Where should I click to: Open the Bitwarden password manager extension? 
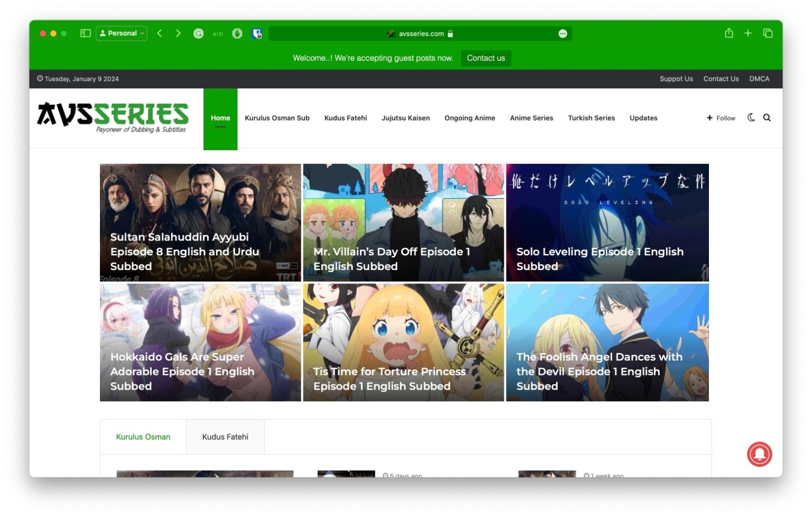coord(257,33)
